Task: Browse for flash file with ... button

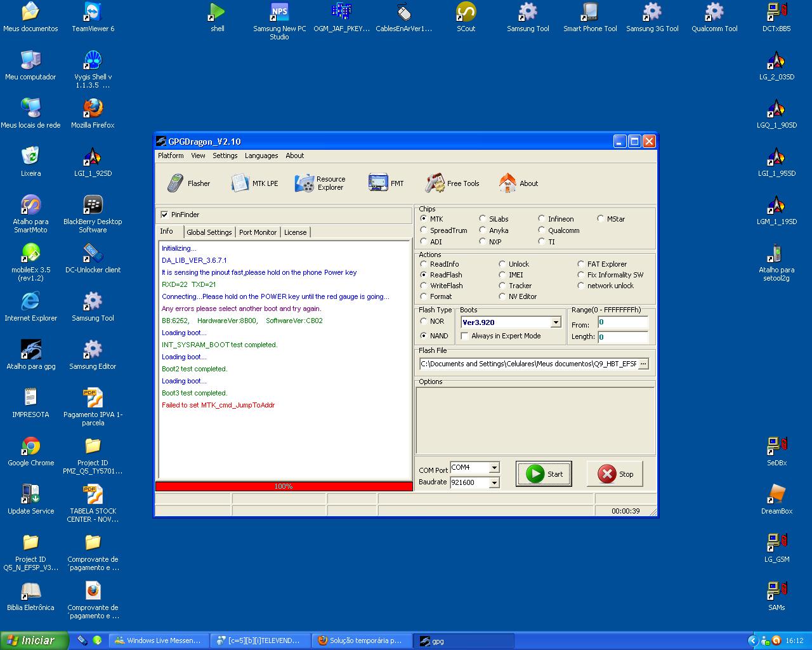Action: coord(643,364)
